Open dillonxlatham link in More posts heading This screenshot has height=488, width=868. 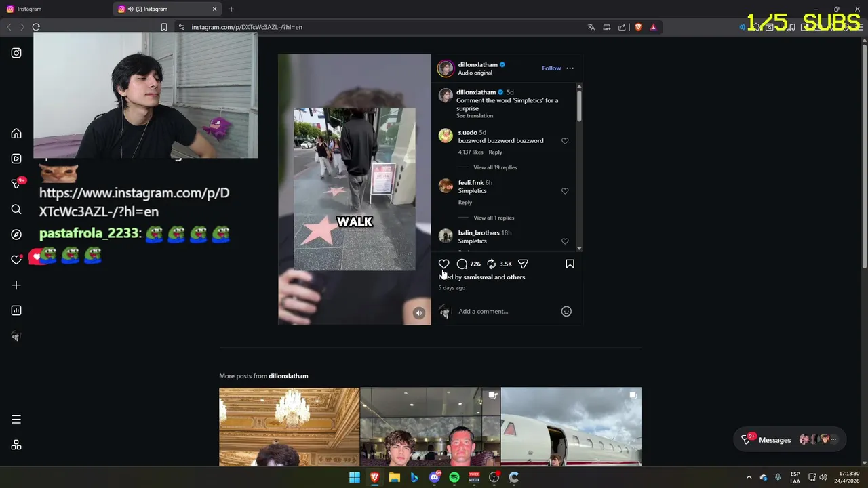tap(288, 376)
